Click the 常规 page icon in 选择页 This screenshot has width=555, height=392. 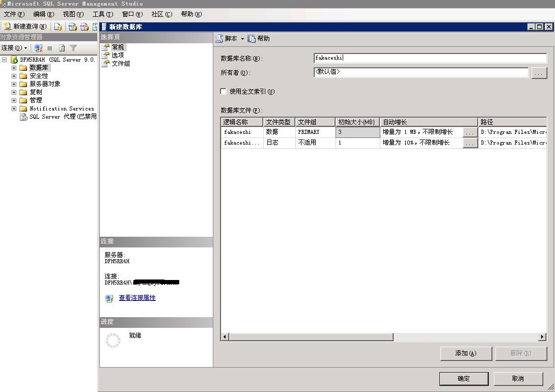(x=105, y=47)
